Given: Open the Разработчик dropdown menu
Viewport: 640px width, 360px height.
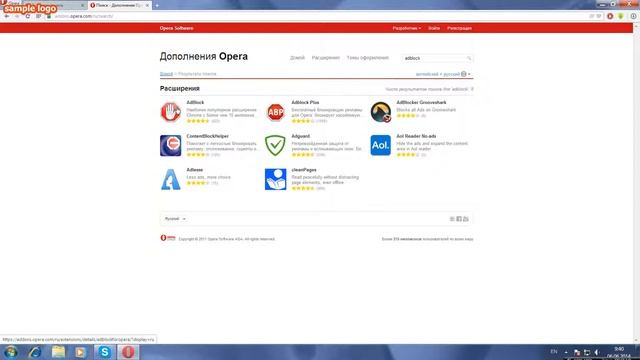Looking at the screenshot, I should tap(407, 28).
